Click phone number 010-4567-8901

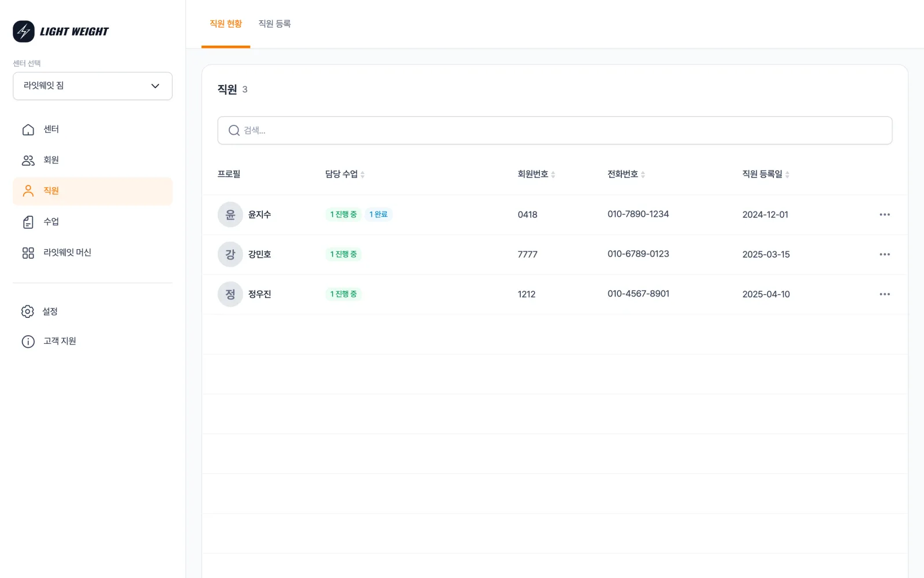point(638,294)
